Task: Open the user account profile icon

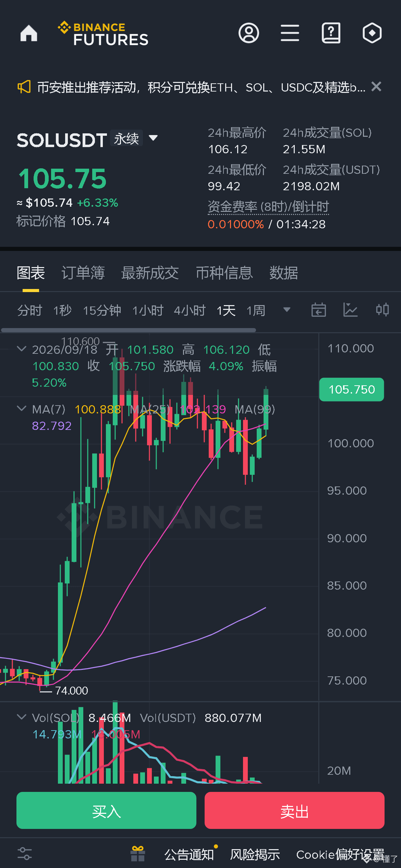Action: (249, 33)
